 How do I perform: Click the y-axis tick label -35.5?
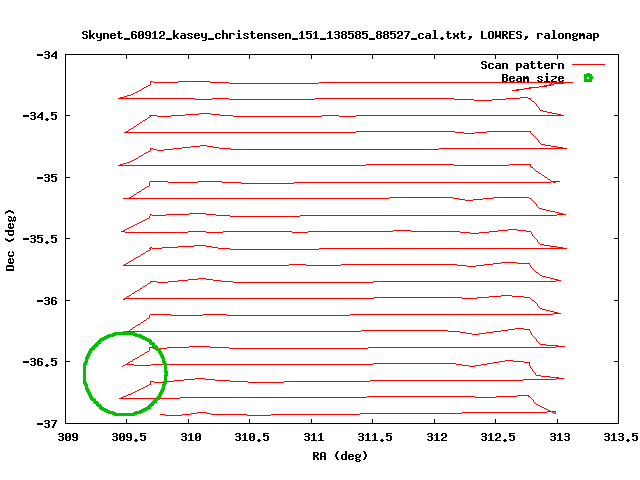pos(40,239)
